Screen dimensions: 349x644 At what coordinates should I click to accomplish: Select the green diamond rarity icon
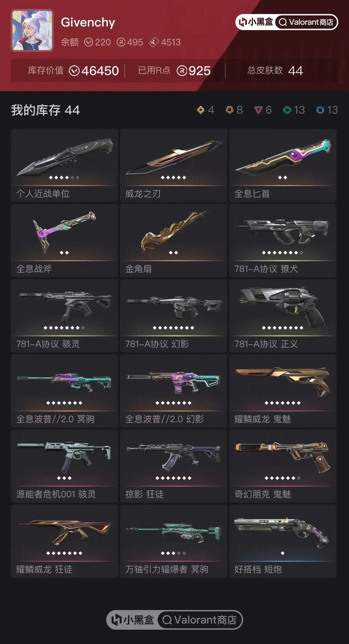click(287, 110)
